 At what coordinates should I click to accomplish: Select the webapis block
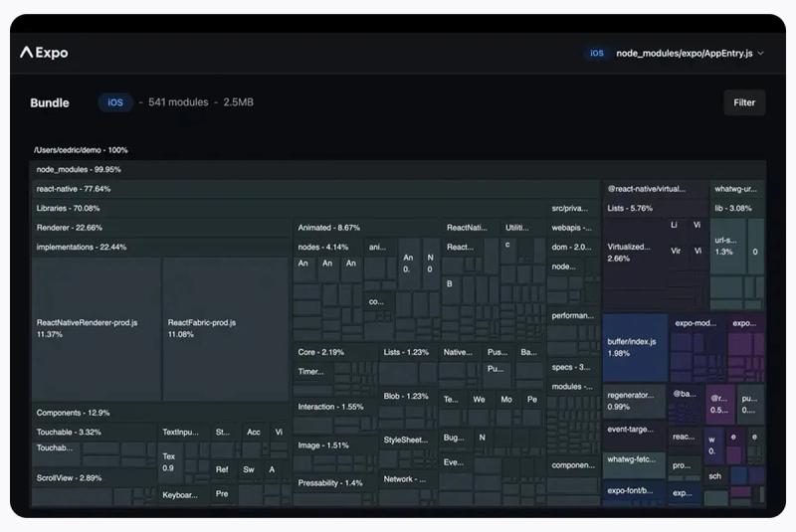[573, 228]
